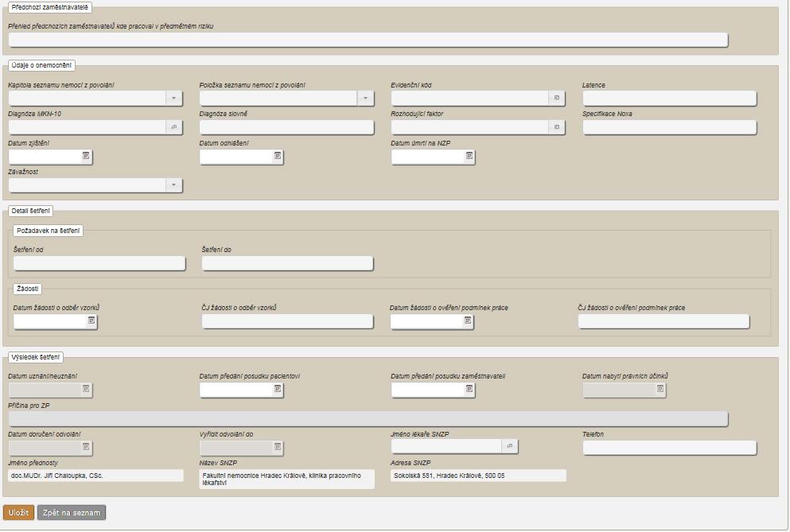
Task: Focus the Rozhodující faktor text field
Action: coord(470,127)
